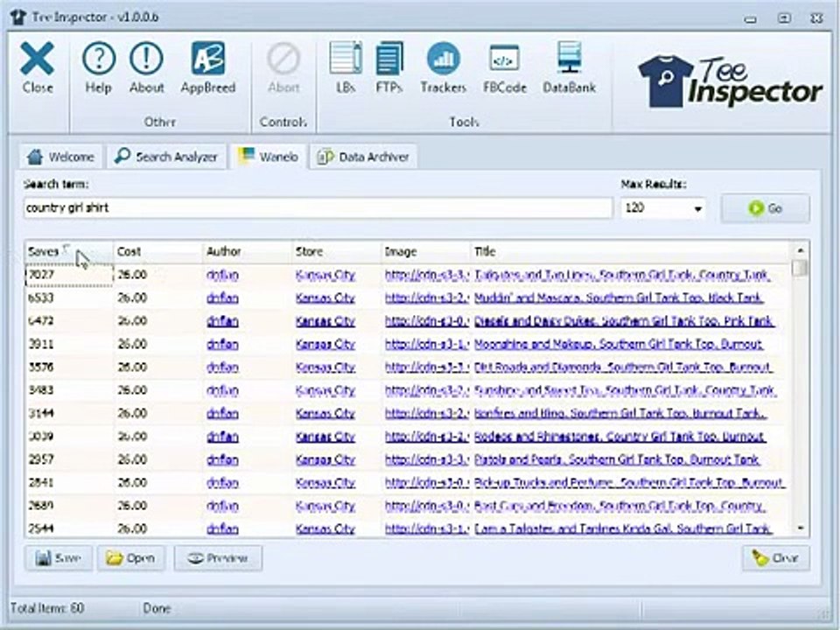840x630 pixels.
Task: Select cost cell in 2841 row
Action: 158,482
